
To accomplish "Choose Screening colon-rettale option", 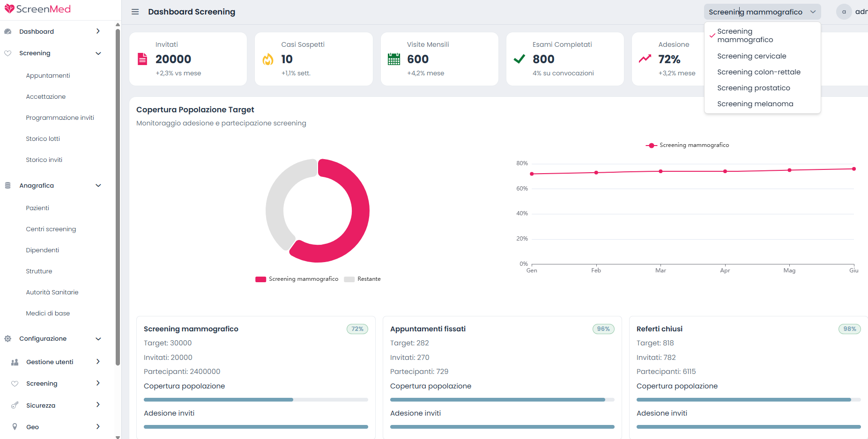I will coord(758,72).
